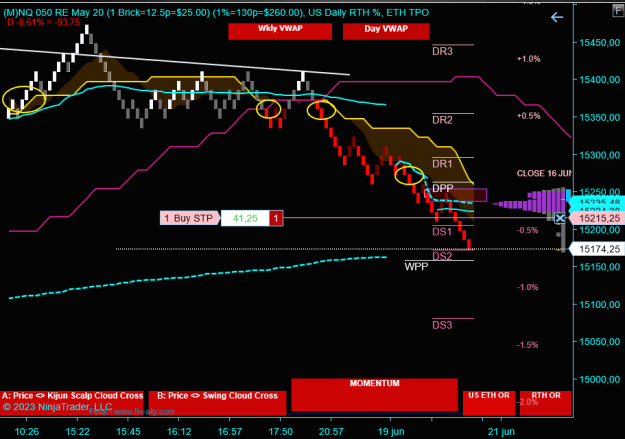
Task: Click the 15174,25 current price marker
Action: click(596, 249)
